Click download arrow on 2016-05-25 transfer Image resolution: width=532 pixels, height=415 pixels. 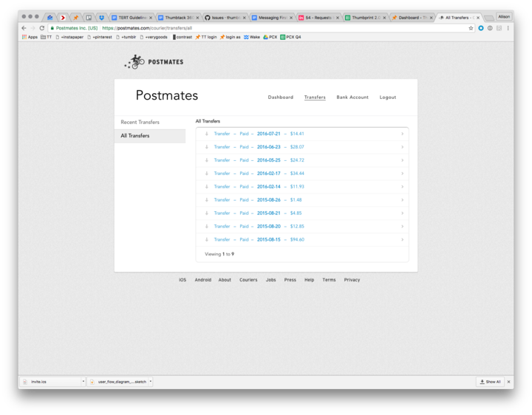click(207, 160)
